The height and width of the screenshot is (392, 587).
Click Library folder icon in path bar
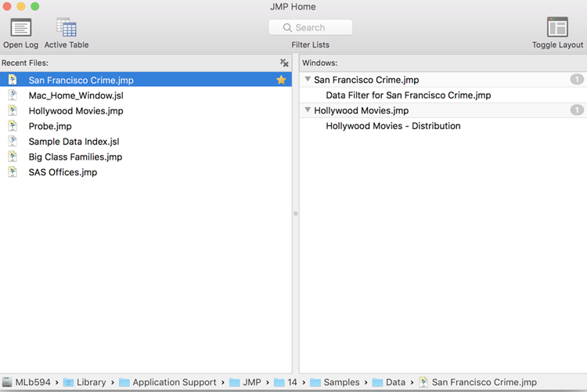pyautogui.click(x=69, y=383)
